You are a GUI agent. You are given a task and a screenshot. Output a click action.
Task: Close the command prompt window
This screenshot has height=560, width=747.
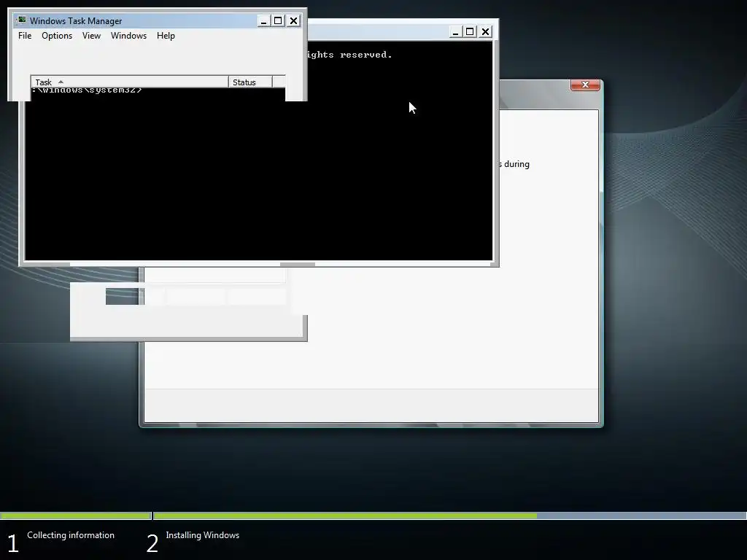click(485, 31)
